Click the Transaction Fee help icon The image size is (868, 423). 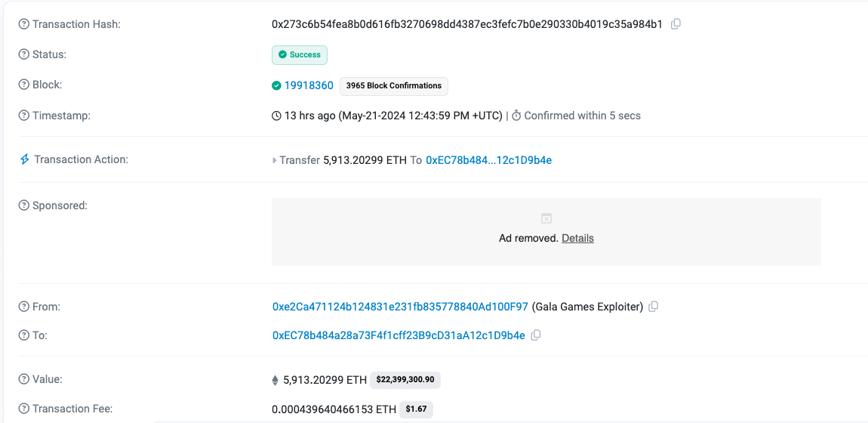click(x=24, y=409)
